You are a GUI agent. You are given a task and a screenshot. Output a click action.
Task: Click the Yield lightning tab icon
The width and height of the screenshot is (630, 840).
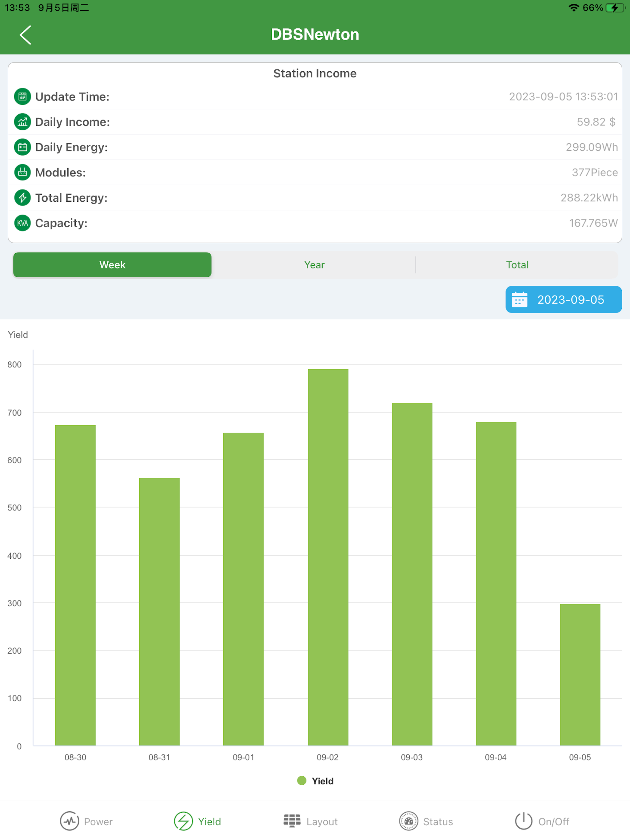pyautogui.click(x=184, y=821)
